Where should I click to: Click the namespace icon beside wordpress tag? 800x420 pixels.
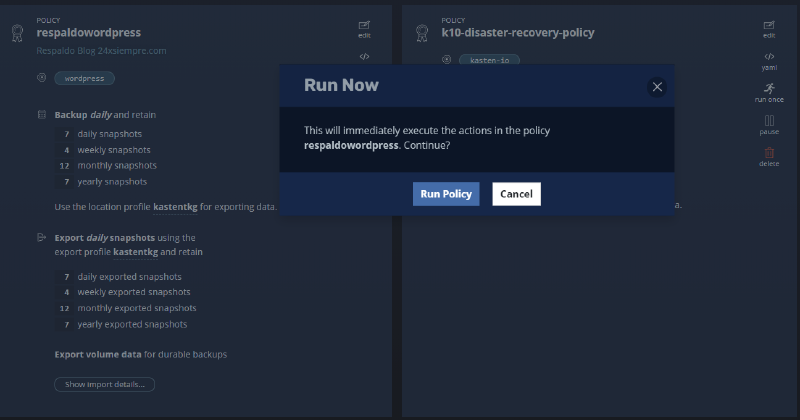click(x=42, y=78)
